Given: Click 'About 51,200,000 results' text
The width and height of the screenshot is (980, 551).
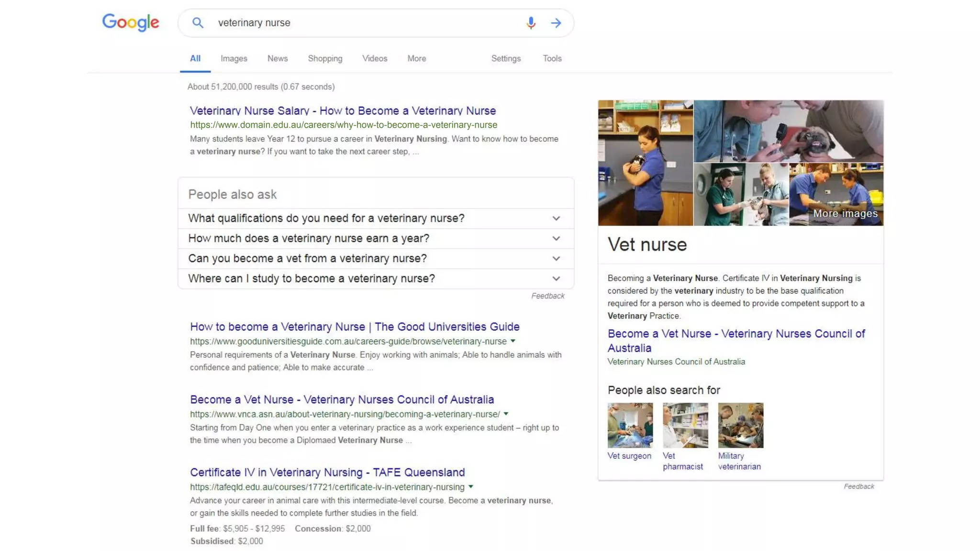Looking at the screenshot, I should (x=261, y=87).
